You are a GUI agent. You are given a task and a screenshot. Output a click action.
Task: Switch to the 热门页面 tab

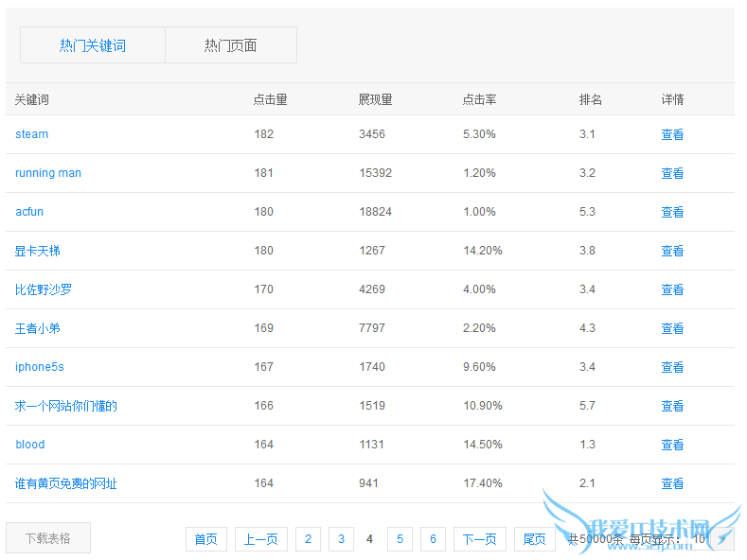click(231, 45)
